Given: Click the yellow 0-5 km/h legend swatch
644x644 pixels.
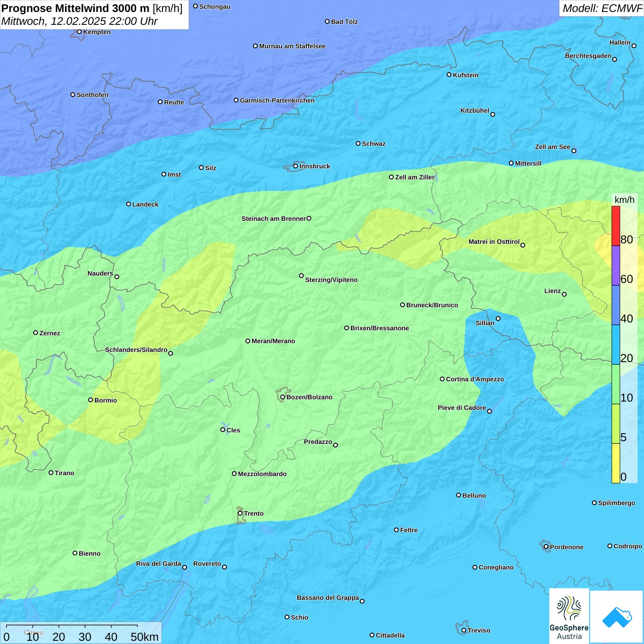Looking at the screenshot, I should [x=615, y=463].
